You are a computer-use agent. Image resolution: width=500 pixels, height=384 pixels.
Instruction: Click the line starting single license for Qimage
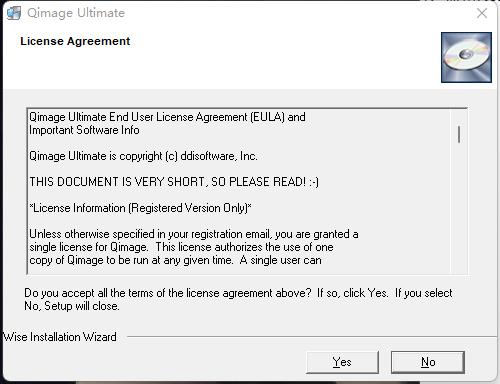181,247
